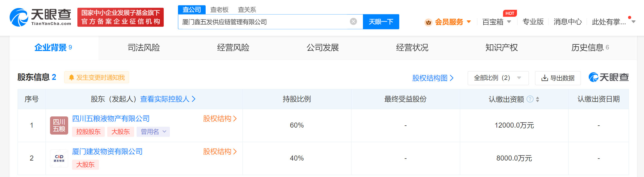Click the 大股东 tag under 厦门建发物资
The image size is (644, 177).
coord(85,165)
